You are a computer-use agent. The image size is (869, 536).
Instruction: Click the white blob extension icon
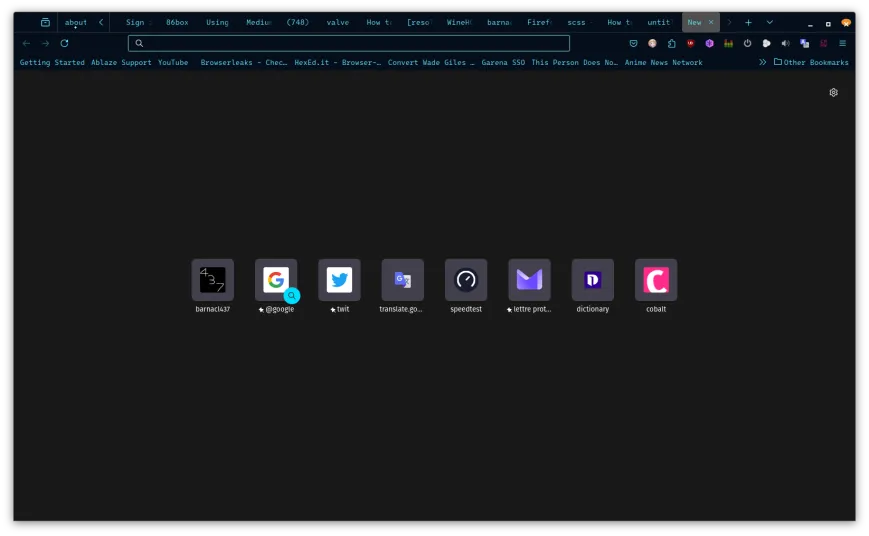[x=766, y=43]
